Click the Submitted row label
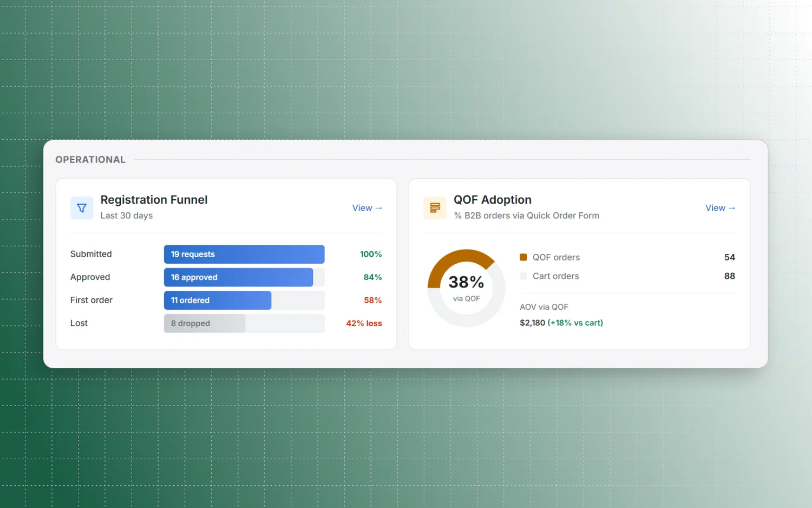 [91, 254]
